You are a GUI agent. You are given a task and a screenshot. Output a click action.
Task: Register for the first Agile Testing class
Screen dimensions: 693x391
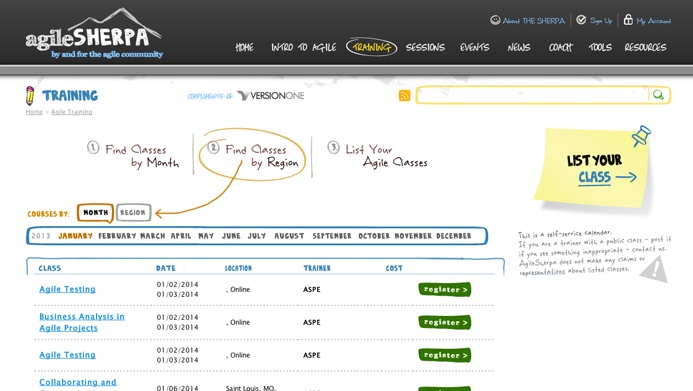click(445, 289)
